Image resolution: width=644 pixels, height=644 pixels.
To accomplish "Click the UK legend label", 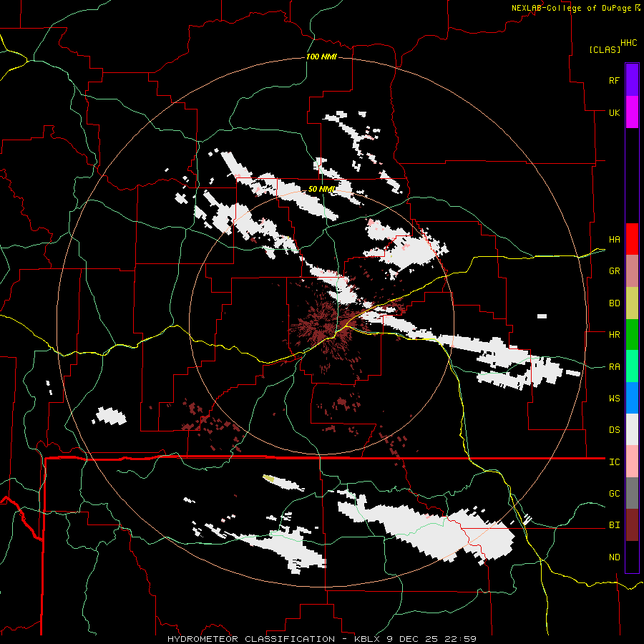I will click(x=614, y=112).
